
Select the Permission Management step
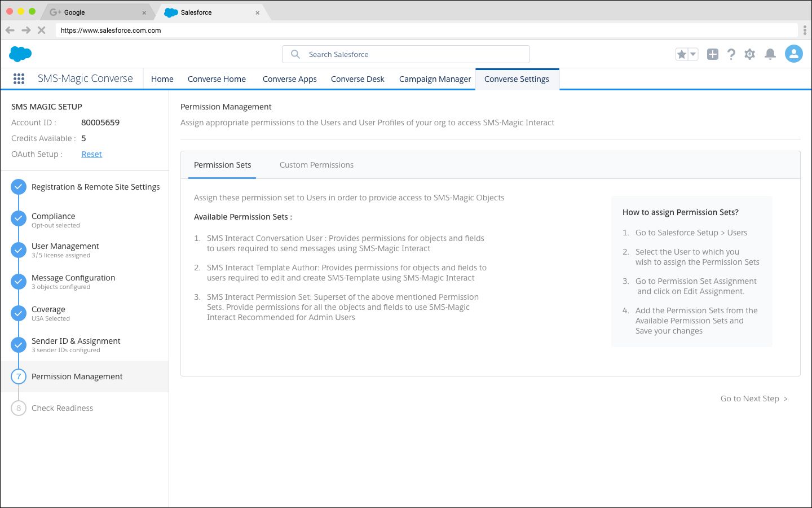click(85, 376)
